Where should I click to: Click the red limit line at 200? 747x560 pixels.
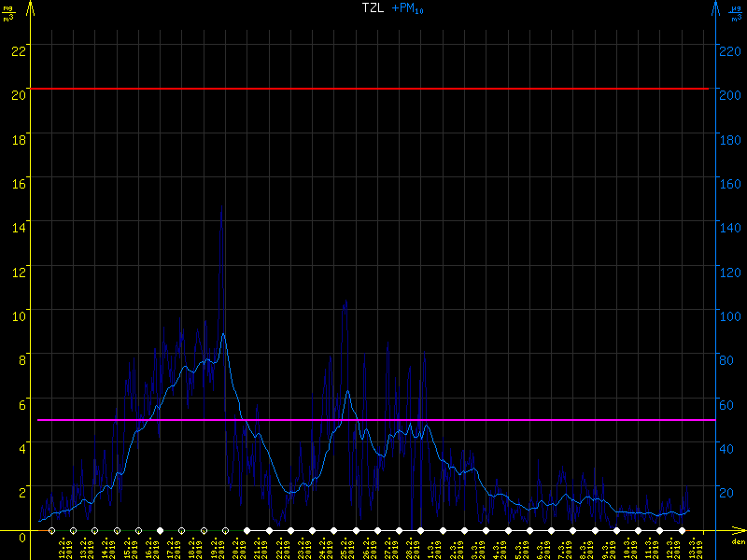(x=373, y=89)
